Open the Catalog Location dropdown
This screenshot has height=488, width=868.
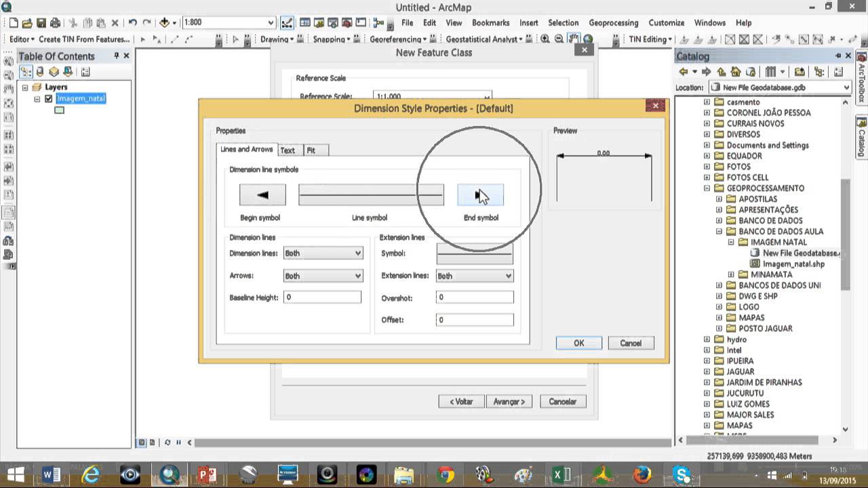pyautogui.click(x=846, y=87)
